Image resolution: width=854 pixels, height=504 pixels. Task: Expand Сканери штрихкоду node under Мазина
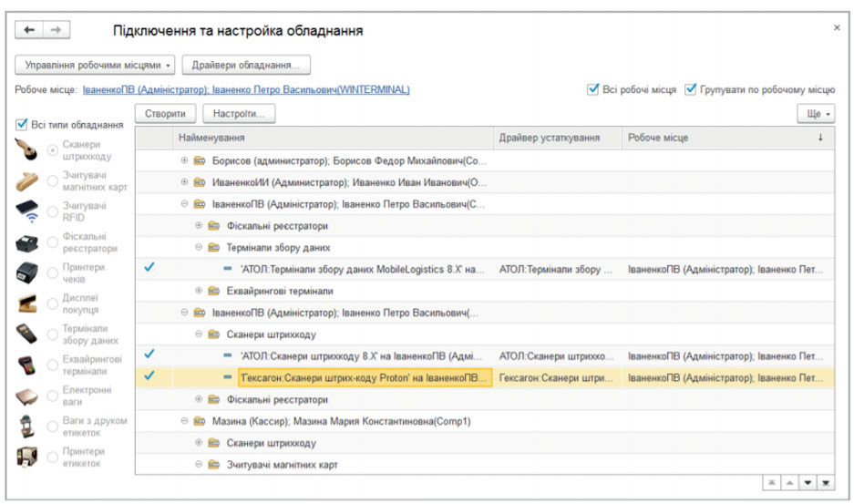pos(199,442)
